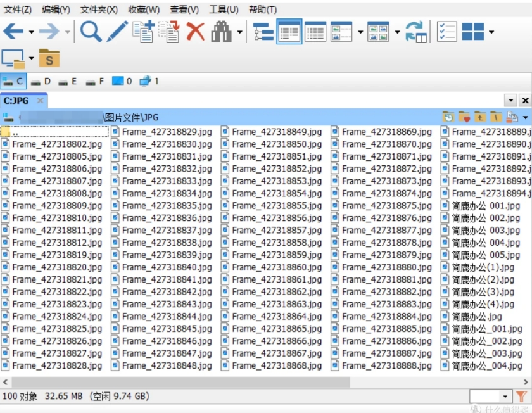Open the history folders icon
Screen dimensions: 532x413
[x=448, y=117]
